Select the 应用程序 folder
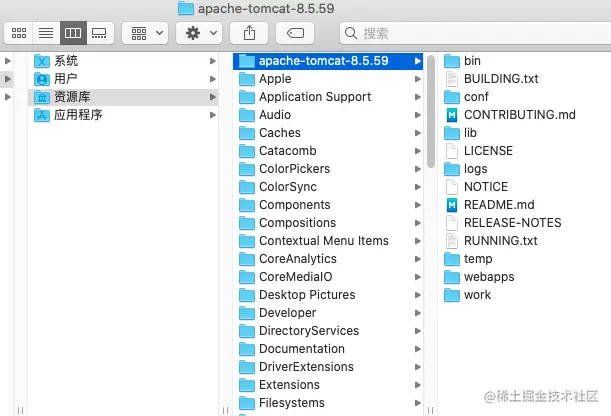 [124, 115]
